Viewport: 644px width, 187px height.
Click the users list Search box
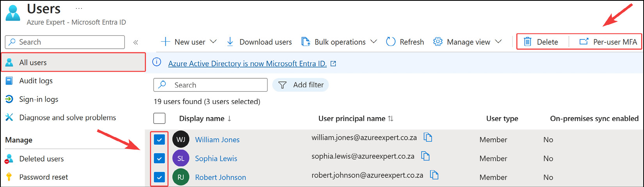pyautogui.click(x=210, y=85)
